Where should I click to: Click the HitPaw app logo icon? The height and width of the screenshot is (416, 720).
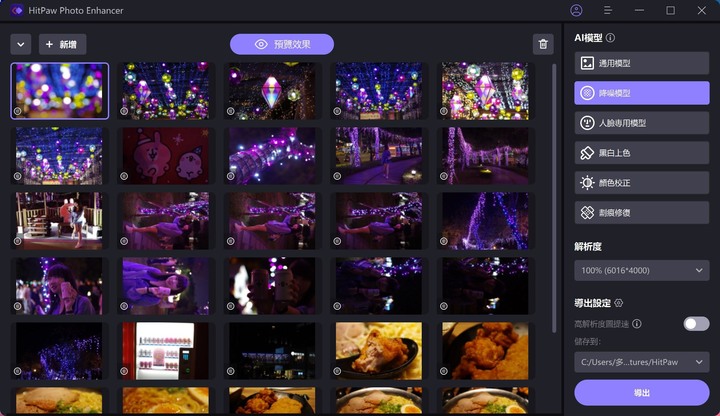pos(17,10)
